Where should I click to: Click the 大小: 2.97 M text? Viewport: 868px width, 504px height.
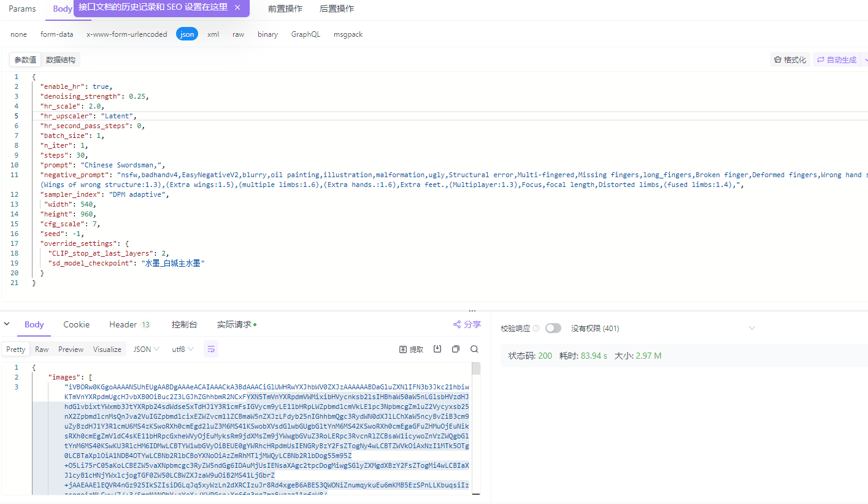tap(638, 356)
